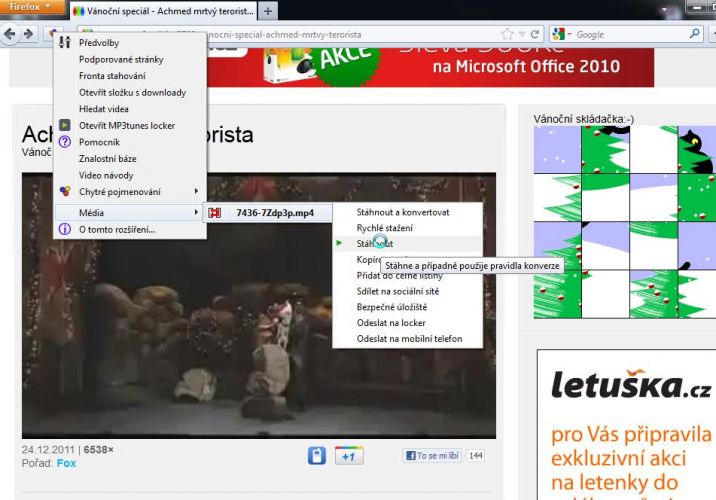Click the Achmed video player area

[259, 305]
